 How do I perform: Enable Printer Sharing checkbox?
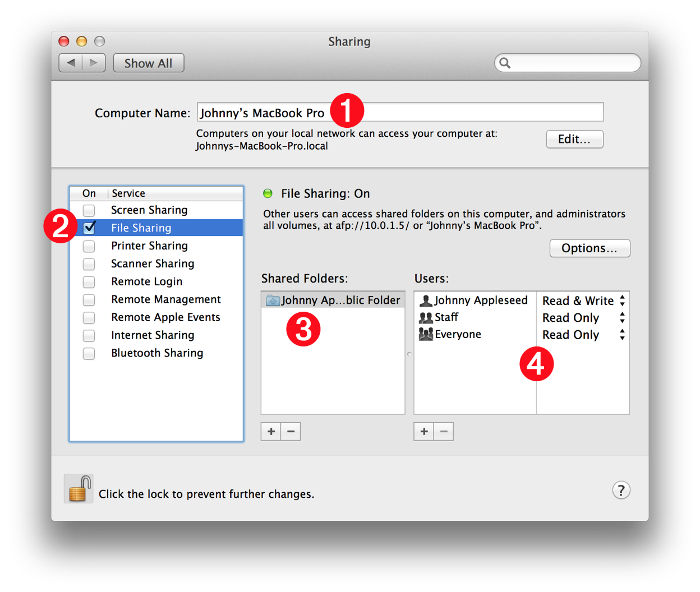(89, 246)
